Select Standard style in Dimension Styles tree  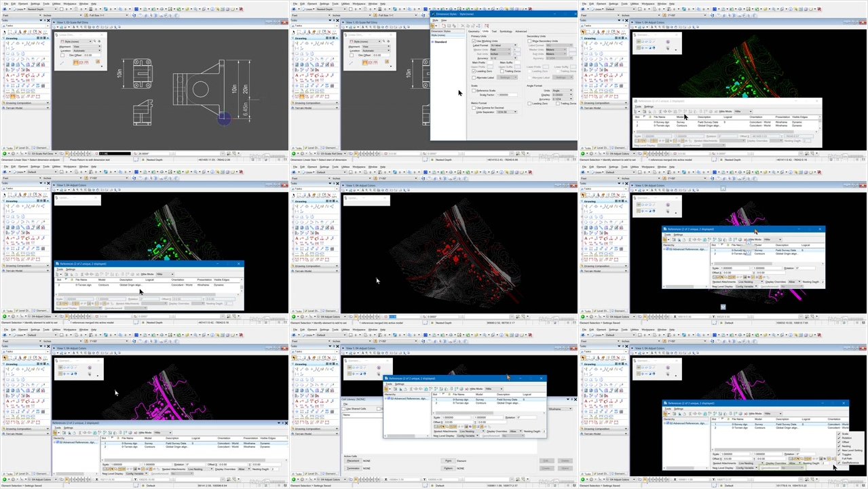tap(442, 42)
